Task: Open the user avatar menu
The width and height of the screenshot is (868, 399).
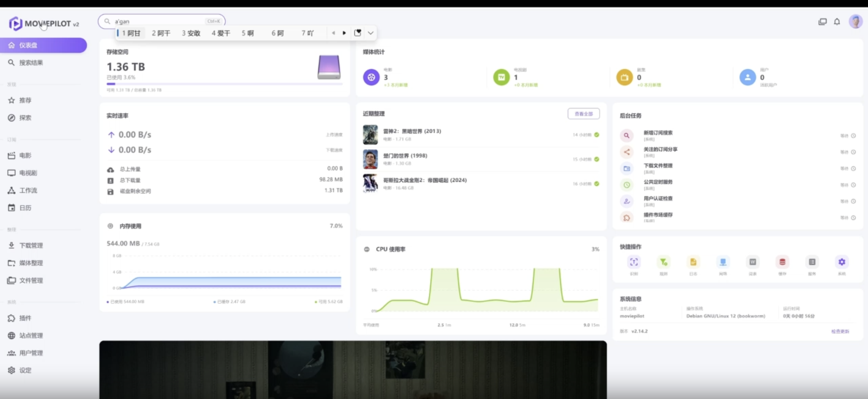Action: coord(855,22)
